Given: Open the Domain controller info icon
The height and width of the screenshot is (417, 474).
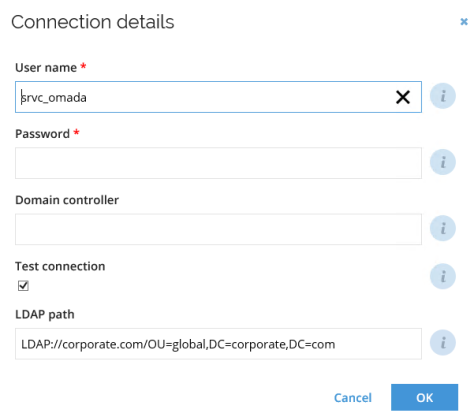Looking at the screenshot, I should coord(443,228).
